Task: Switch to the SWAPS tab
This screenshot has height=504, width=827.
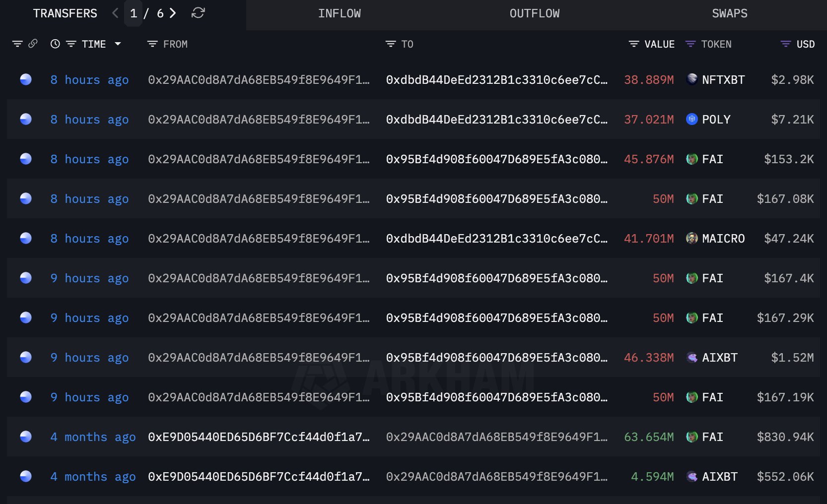Action: pyautogui.click(x=730, y=14)
